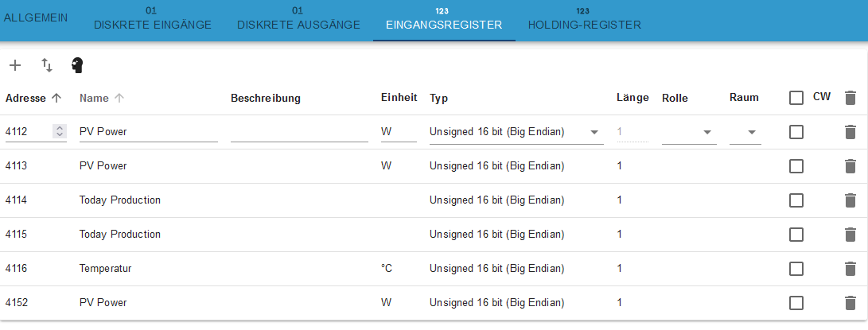Delete the 4112 PV Power row

tap(850, 132)
